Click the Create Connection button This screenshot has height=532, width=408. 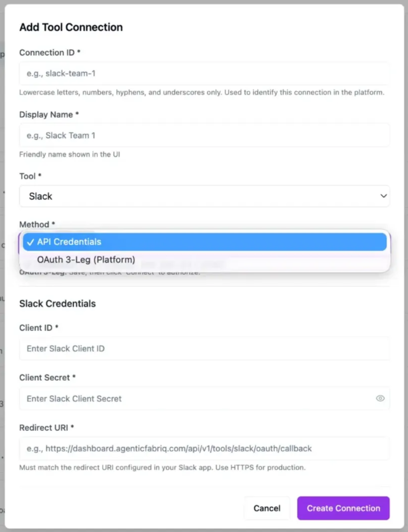(343, 508)
